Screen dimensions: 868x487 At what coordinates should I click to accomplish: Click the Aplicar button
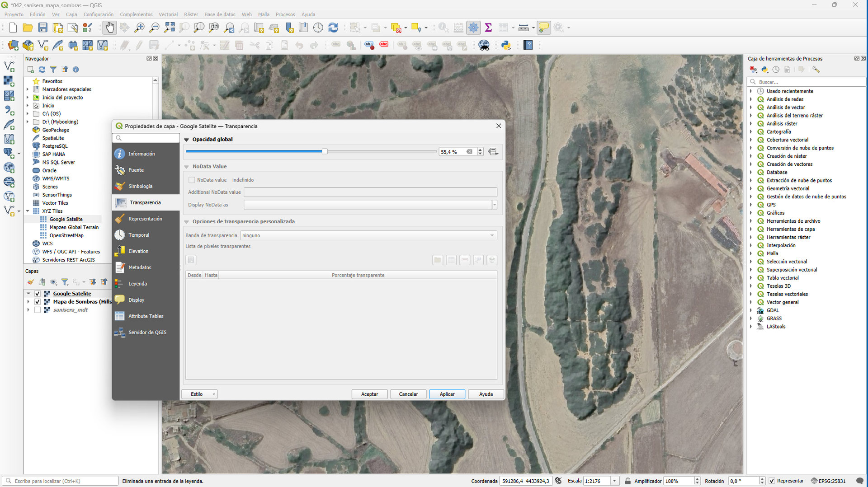pos(447,394)
